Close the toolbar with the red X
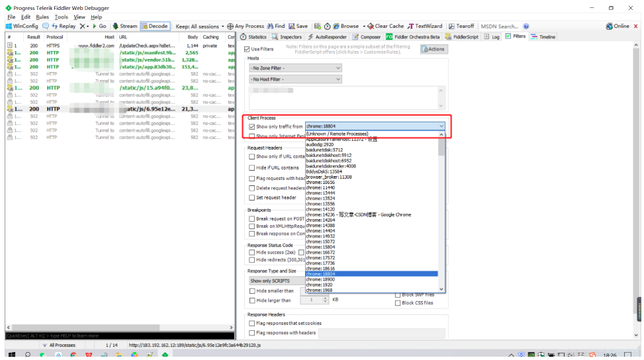This screenshot has height=360, width=644. 636,26
